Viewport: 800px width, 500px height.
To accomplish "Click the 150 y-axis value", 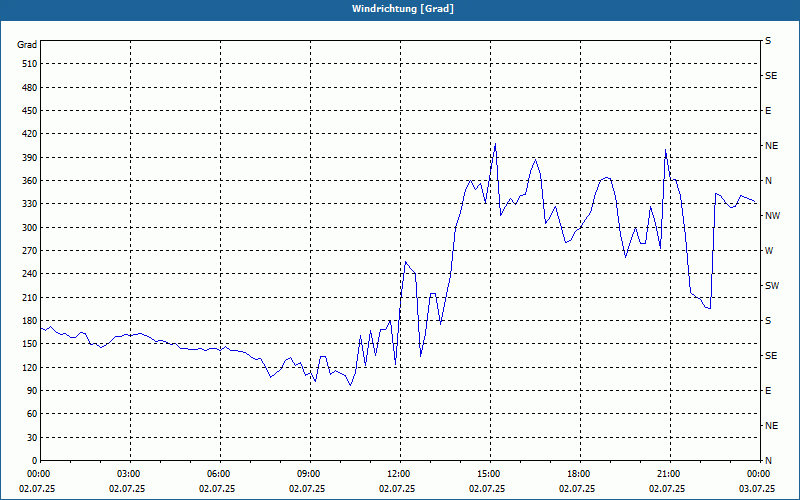I will (30, 343).
